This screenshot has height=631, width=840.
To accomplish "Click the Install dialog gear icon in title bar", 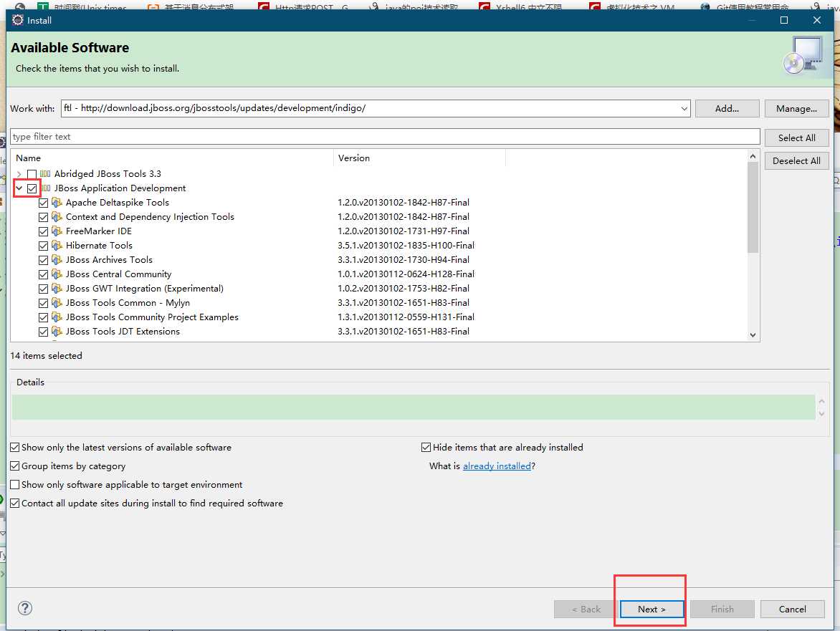I will (18, 20).
